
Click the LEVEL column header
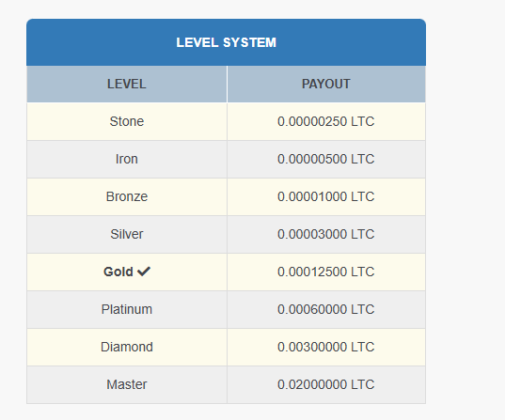127,84
